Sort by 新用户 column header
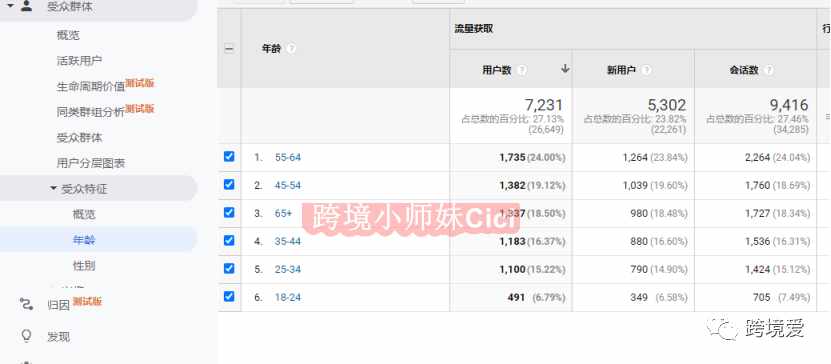This screenshot has width=831, height=364. click(621, 70)
